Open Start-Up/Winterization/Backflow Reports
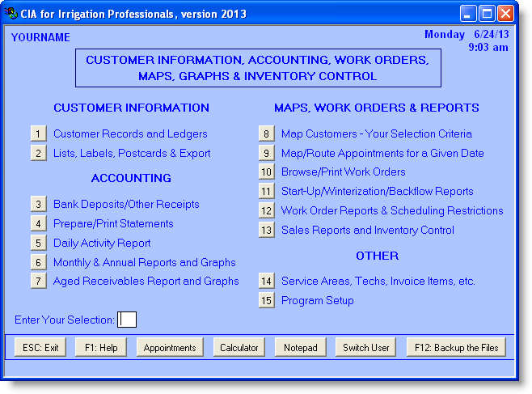Image resolution: width=532 pixels, height=394 pixels. click(x=377, y=191)
